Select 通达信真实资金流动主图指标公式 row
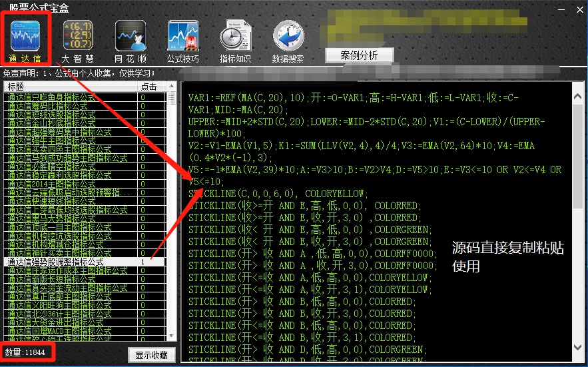This screenshot has height=367, width=588. [85, 288]
